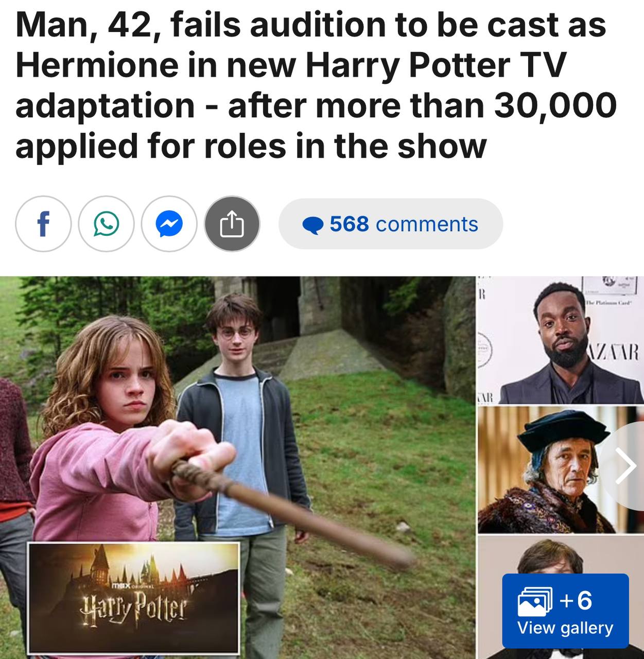Advance to next image with chevron arrow
This screenshot has height=659, width=644.
pos(625,467)
